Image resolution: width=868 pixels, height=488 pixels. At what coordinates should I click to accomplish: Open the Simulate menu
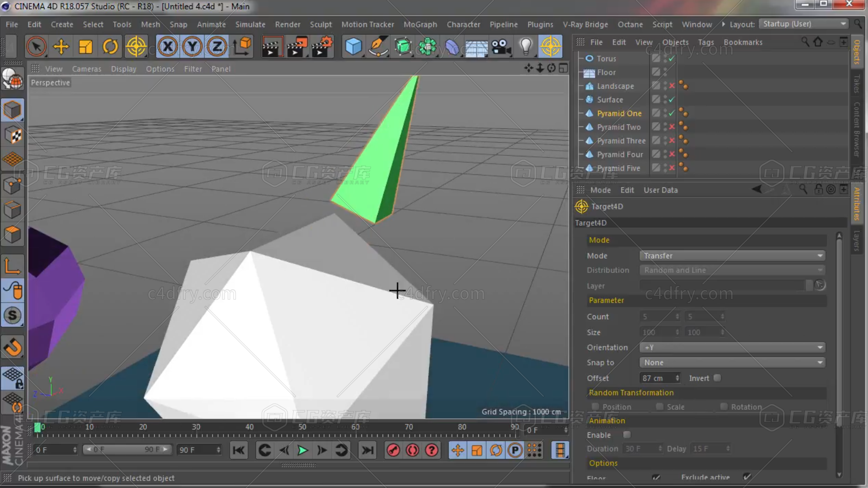click(x=250, y=24)
